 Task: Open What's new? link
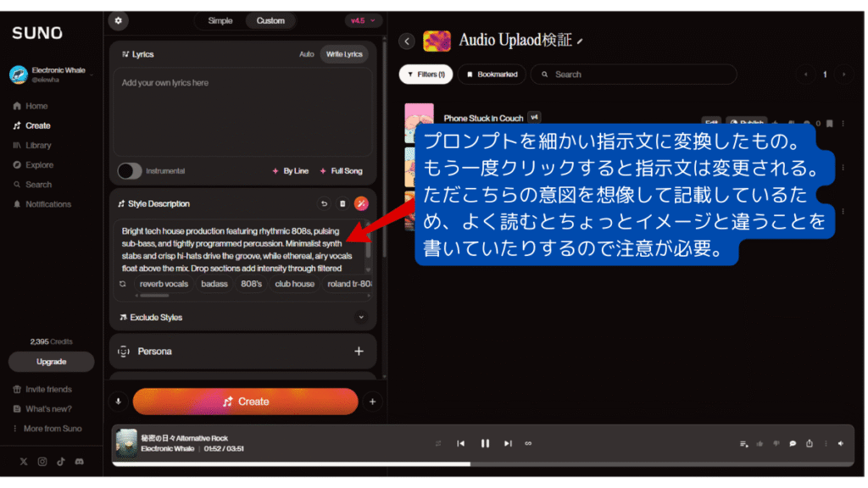42,409
